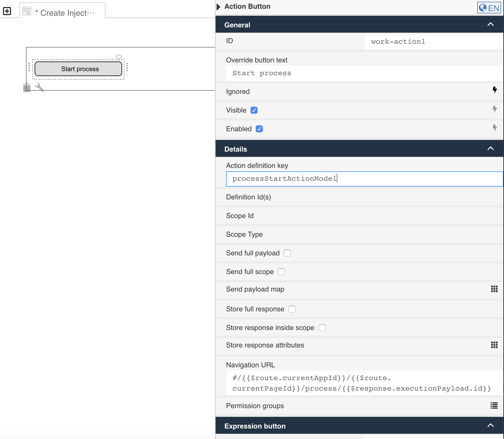Viewport: 504px width, 439px height.
Task: Open the Store response attributes grid icon
Action: [x=494, y=345]
